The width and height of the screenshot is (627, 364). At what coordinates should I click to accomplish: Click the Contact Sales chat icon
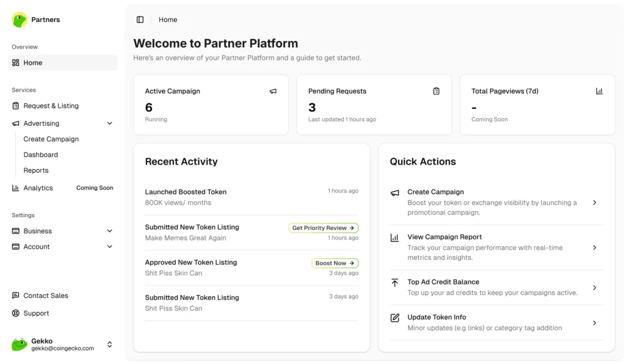[x=15, y=295]
